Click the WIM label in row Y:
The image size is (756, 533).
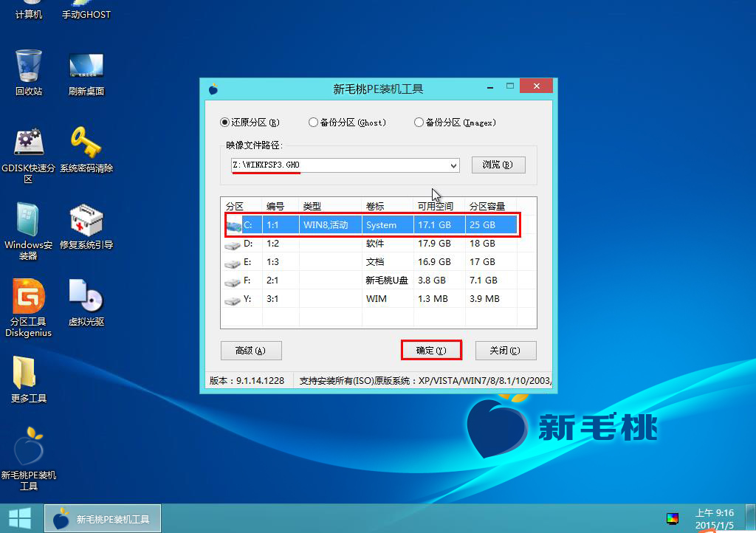coord(376,299)
